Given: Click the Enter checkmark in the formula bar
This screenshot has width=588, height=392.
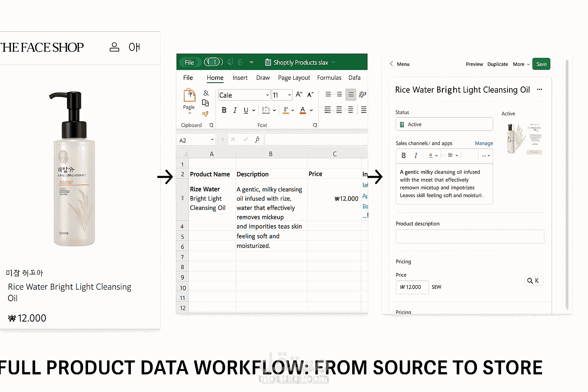Looking at the screenshot, I should pyautogui.click(x=245, y=140).
